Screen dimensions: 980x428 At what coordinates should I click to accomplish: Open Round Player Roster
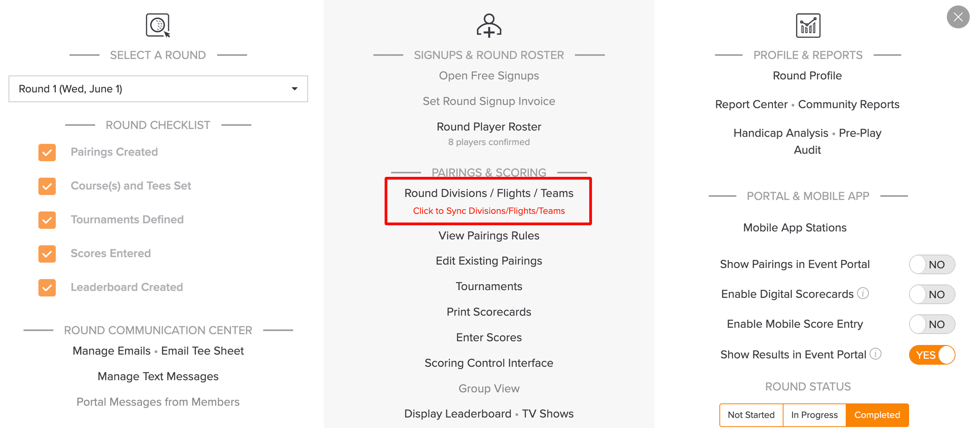[x=489, y=127]
